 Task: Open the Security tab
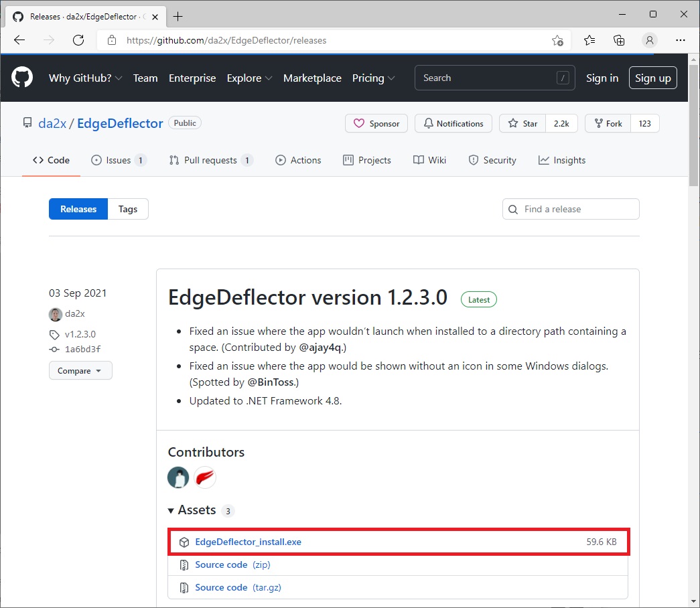click(x=492, y=160)
